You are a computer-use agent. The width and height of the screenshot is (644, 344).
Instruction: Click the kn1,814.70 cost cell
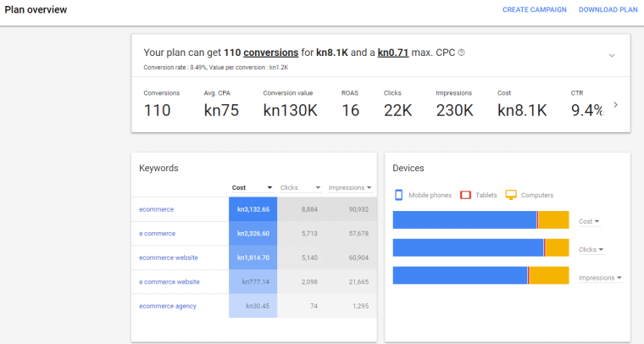click(253, 258)
